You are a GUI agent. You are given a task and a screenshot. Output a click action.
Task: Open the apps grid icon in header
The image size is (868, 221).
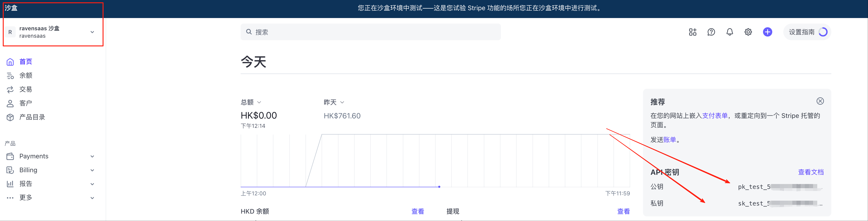pyautogui.click(x=692, y=32)
